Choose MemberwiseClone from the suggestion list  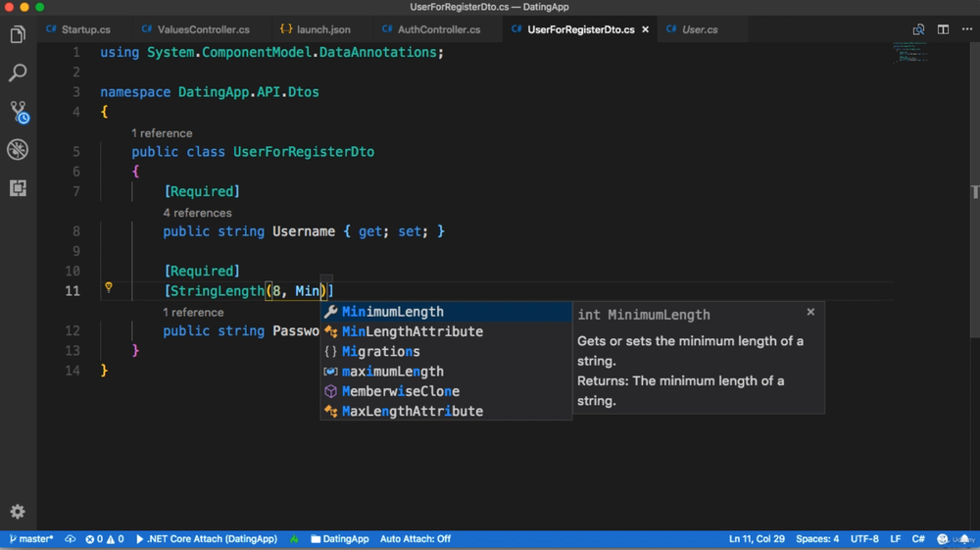coord(446,392)
